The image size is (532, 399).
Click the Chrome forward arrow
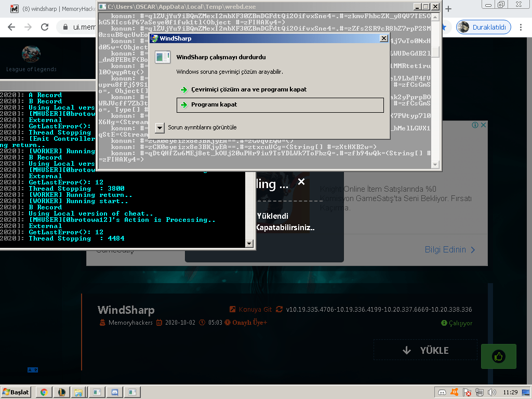tap(28, 27)
